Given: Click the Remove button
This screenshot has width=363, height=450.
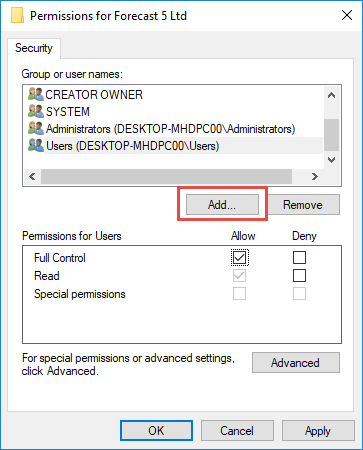Looking at the screenshot, I should coord(303,205).
